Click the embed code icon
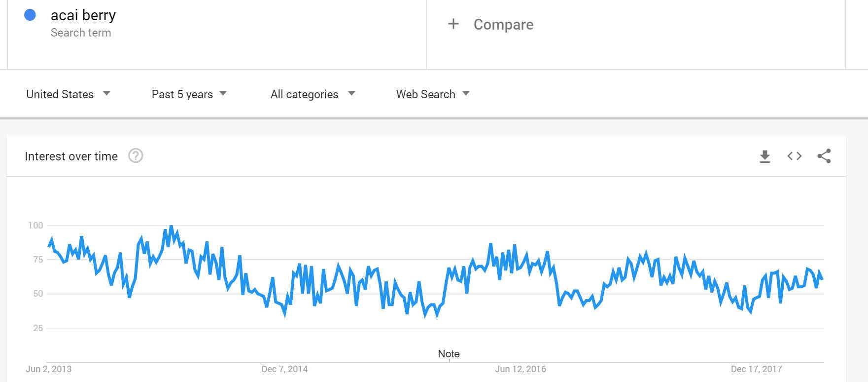 [x=794, y=156]
